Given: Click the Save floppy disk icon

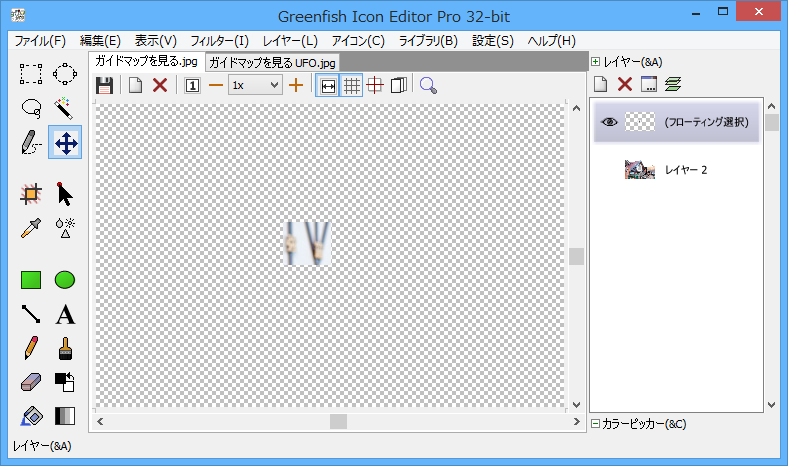Looking at the screenshot, I should (x=104, y=86).
